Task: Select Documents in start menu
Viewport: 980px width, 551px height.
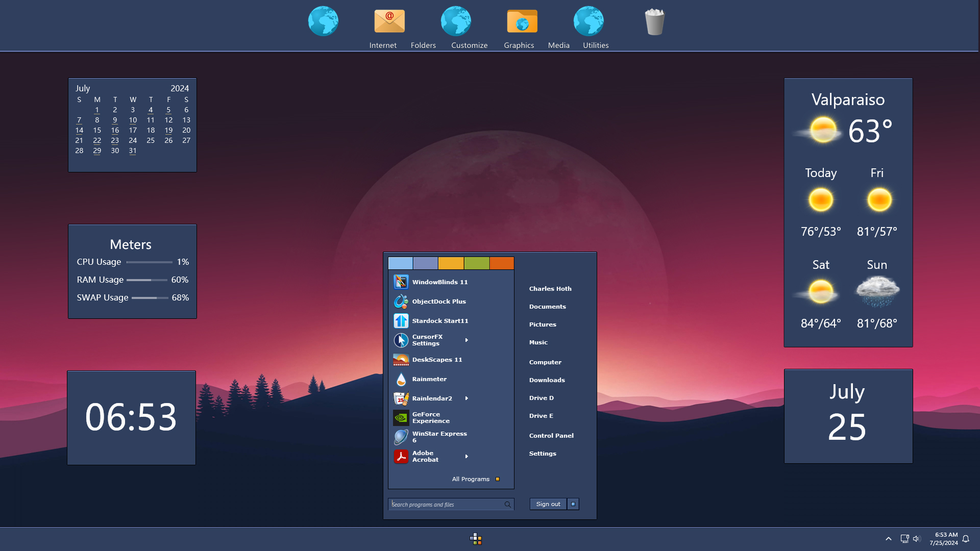Action: pos(547,307)
